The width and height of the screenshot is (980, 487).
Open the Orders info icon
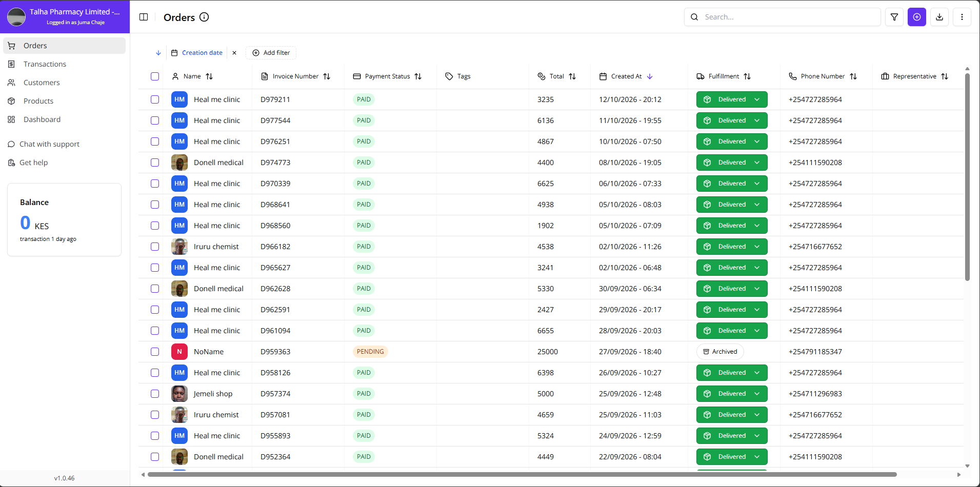pyautogui.click(x=204, y=17)
